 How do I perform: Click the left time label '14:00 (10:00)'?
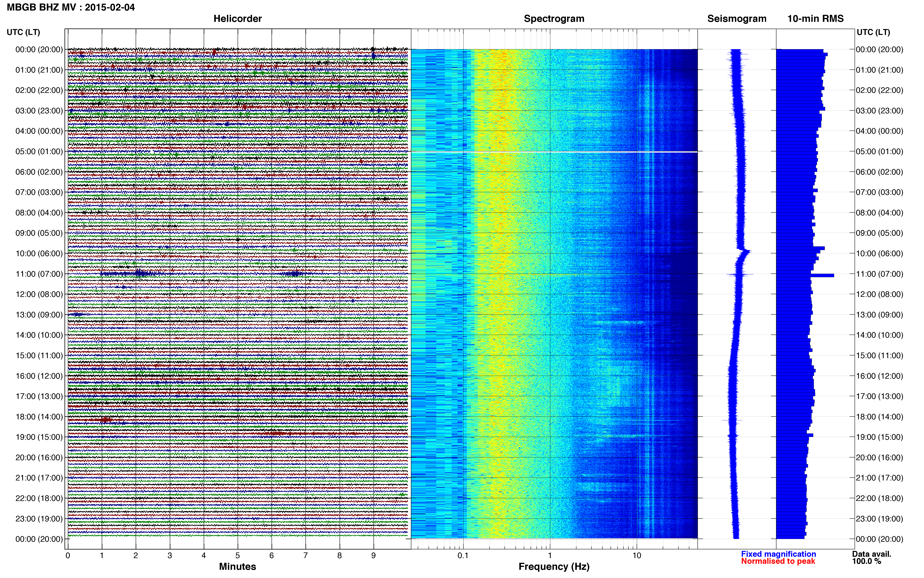point(39,335)
